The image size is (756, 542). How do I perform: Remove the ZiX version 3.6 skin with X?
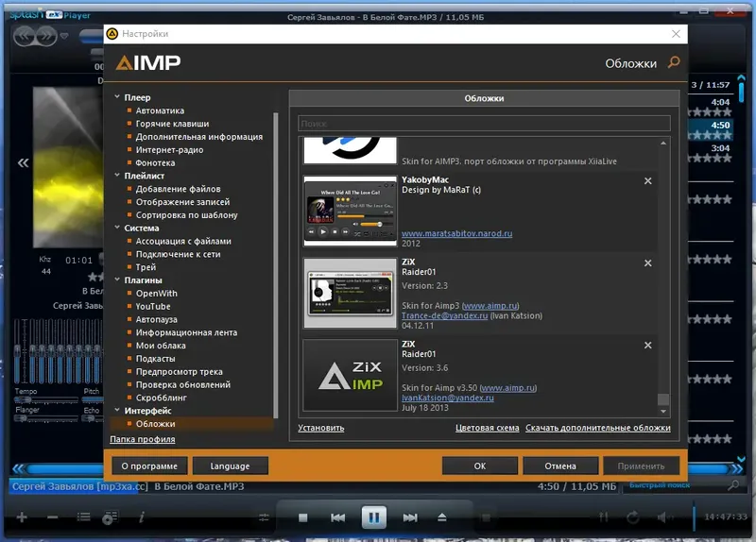click(648, 345)
